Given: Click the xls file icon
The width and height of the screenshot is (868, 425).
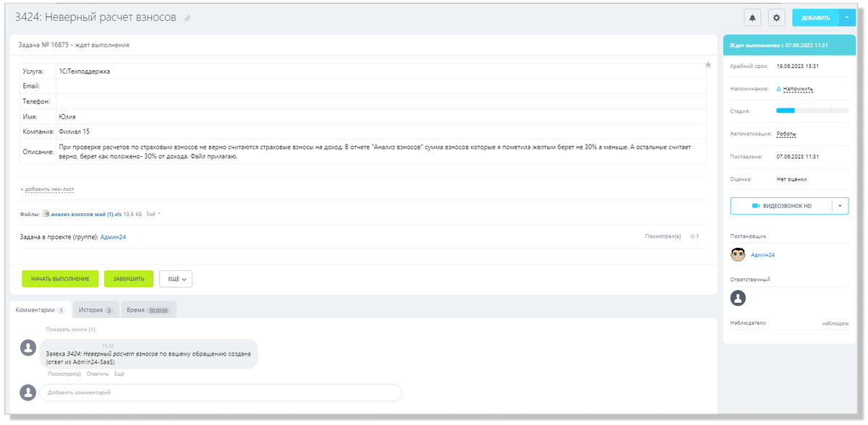Looking at the screenshot, I should click(x=46, y=214).
